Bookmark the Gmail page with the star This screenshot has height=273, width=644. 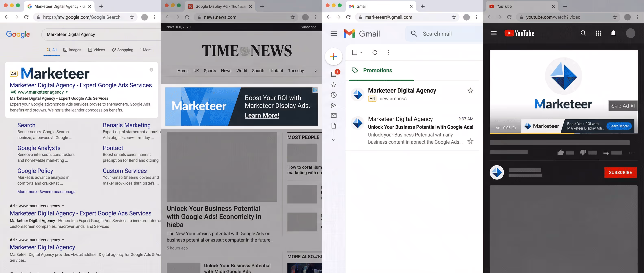(454, 17)
